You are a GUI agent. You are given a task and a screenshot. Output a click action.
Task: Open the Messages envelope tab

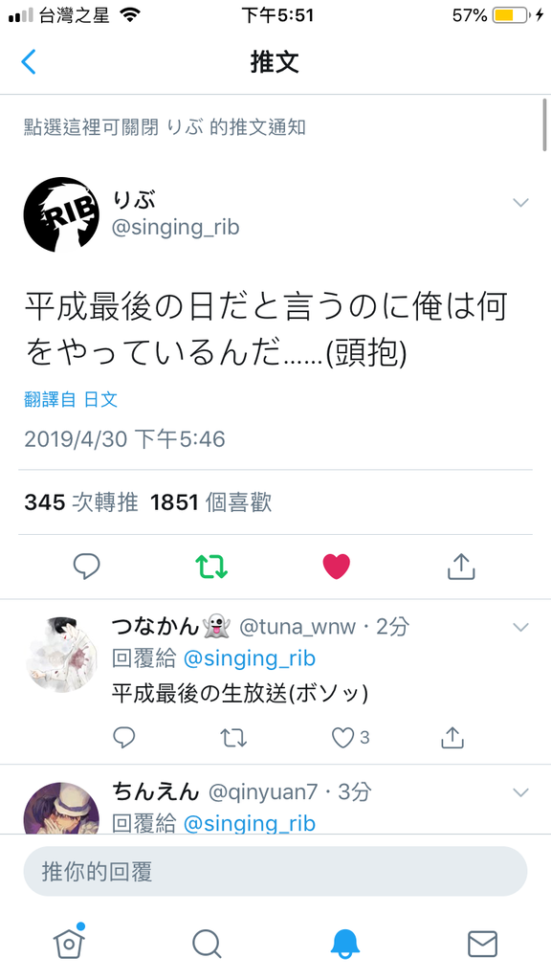482,944
